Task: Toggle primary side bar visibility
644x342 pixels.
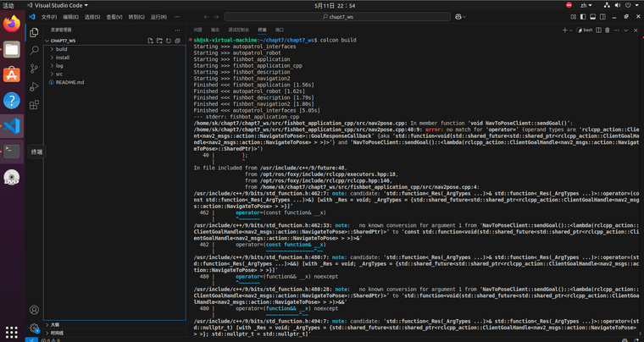Action: (x=583, y=17)
